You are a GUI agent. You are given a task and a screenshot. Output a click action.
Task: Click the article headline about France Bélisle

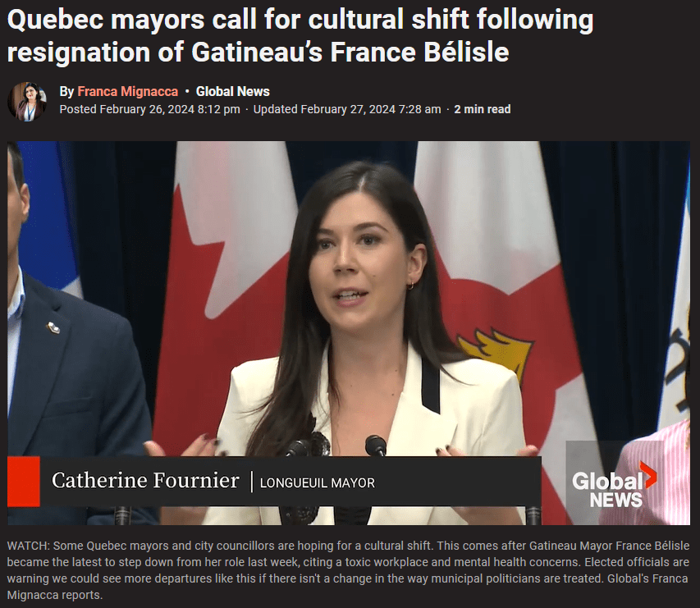click(x=300, y=36)
